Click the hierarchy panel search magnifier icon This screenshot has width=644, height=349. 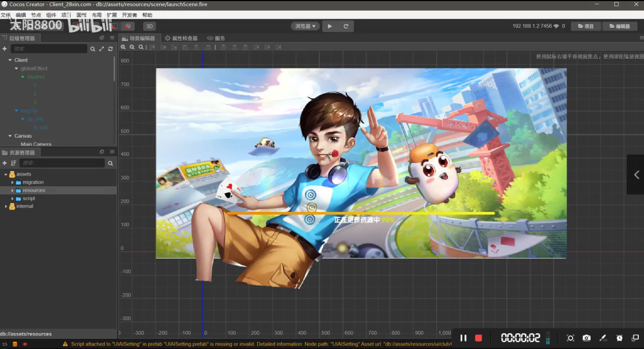pos(92,49)
